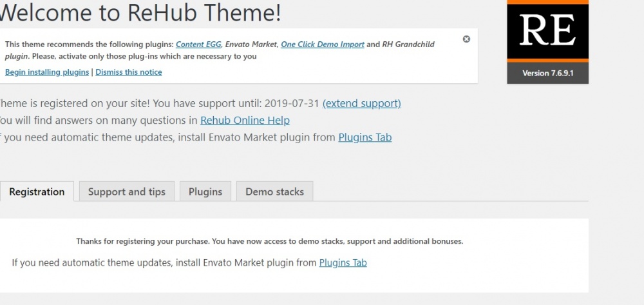Screen dimensions: 644x305
Task: Click the 2019-07-31 support expiry date
Action: 292,103
